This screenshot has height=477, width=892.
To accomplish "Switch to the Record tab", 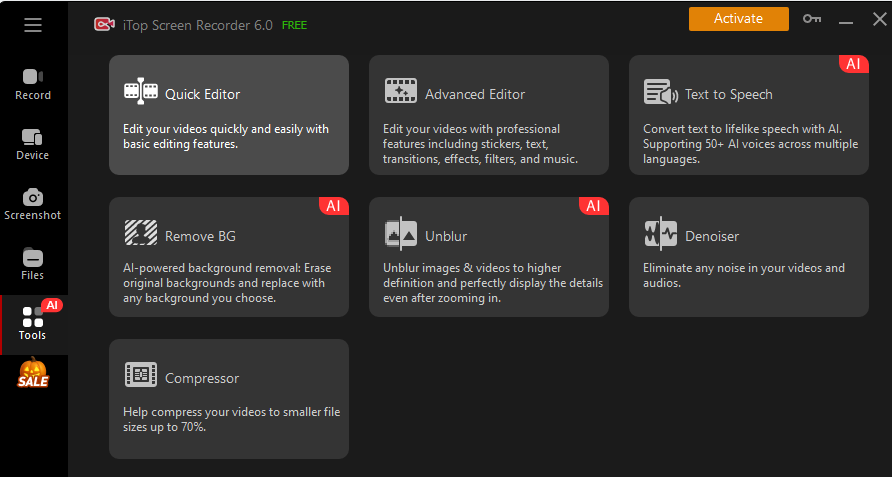I will 33,84.
